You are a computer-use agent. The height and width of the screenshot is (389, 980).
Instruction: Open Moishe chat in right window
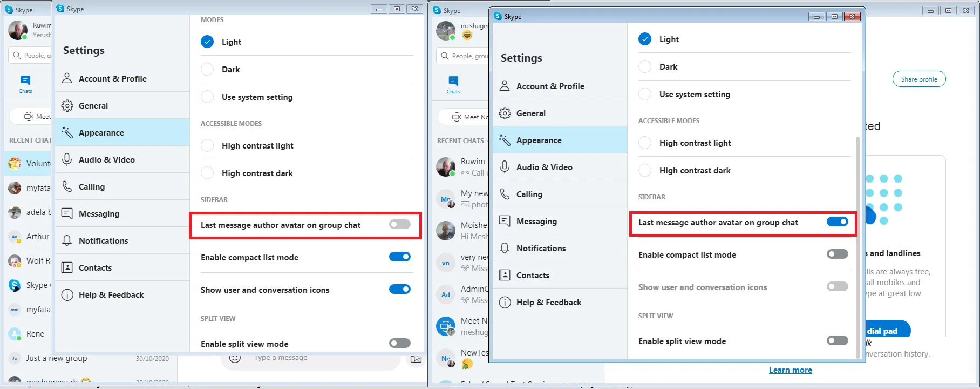(461, 231)
